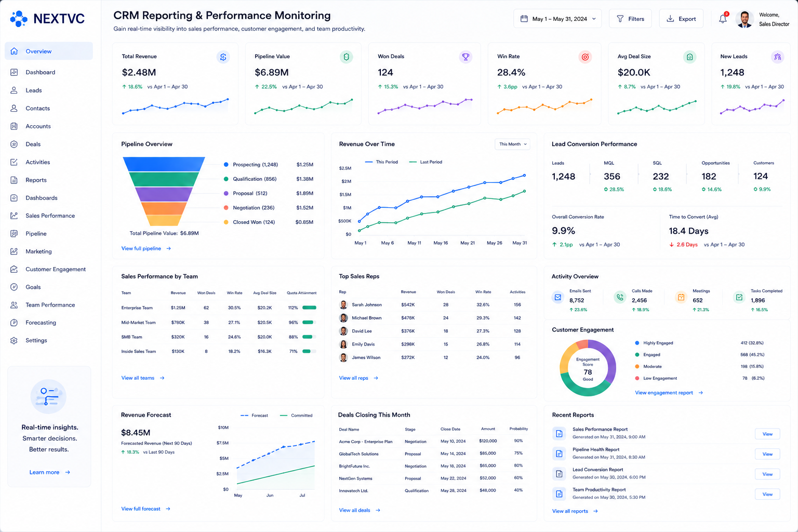The image size is (798, 532).
Task: Click View engagement report link
Action: (x=669, y=393)
